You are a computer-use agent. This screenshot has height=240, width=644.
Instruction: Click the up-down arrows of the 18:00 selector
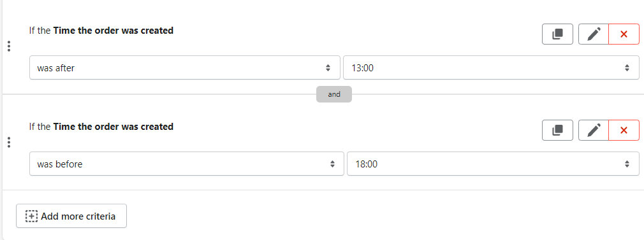(x=627, y=164)
